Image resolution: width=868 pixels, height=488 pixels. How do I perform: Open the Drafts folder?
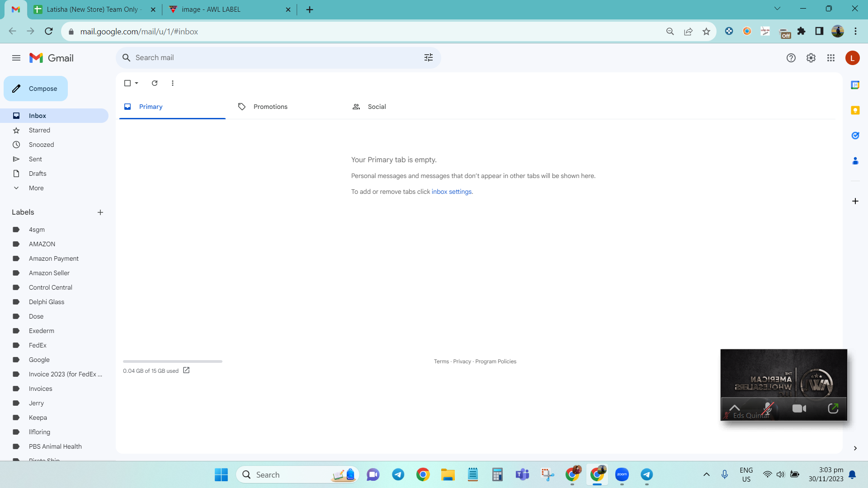tap(54, 174)
